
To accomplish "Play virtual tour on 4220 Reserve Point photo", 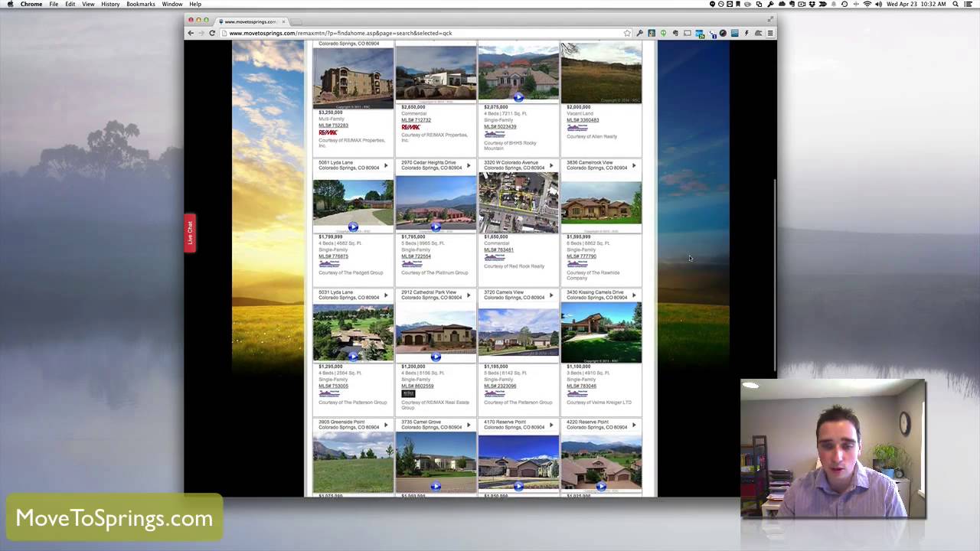I will [x=601, y=486].
